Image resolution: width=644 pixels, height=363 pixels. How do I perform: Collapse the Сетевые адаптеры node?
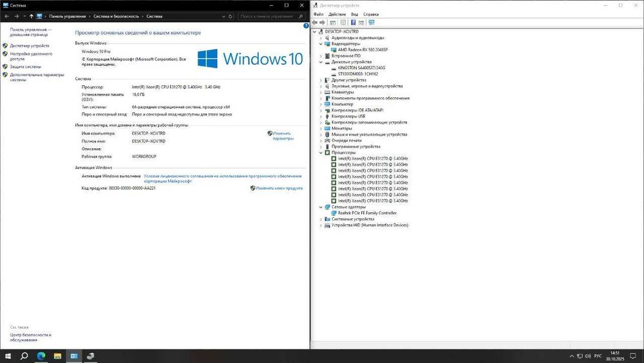point(321,207)
